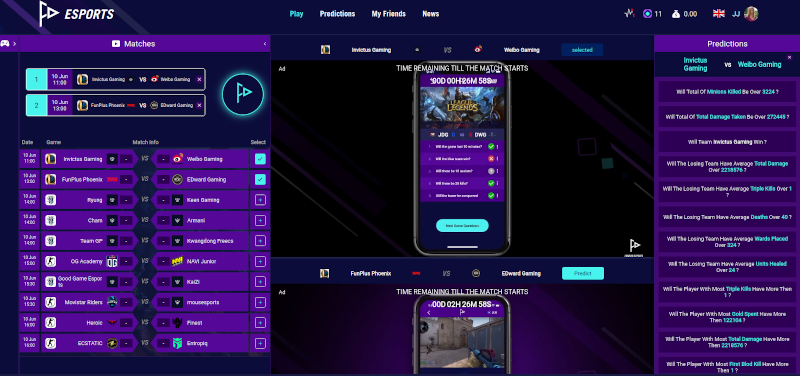Click the round glowing flag button
This screenshot has width=800, height=376.
click(x=243, y=94)
